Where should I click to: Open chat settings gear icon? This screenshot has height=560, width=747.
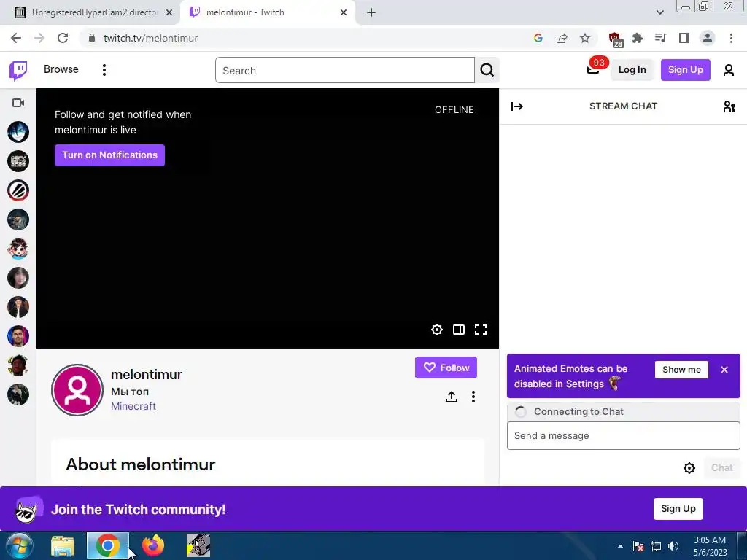coord(689,468)
